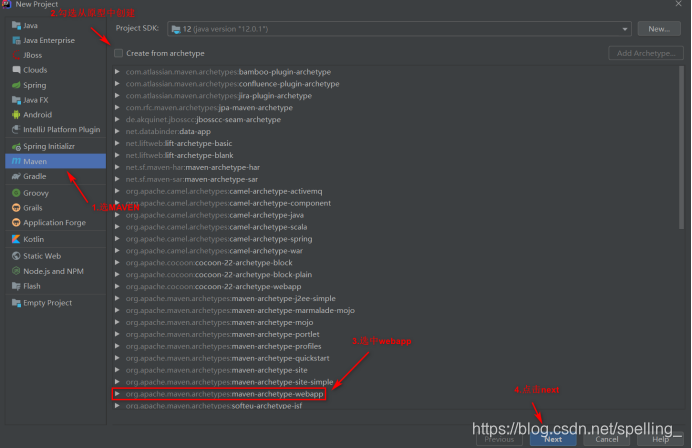Click the SDK folder icon in combo box

point(176,29)
